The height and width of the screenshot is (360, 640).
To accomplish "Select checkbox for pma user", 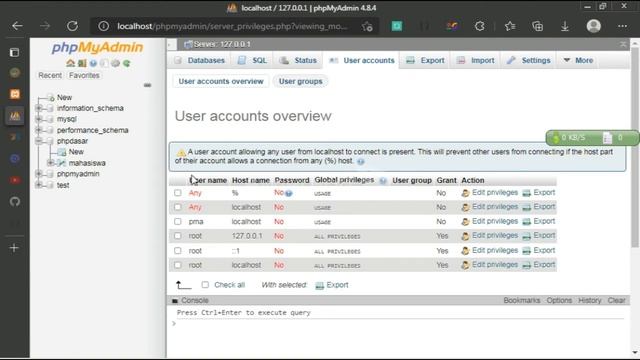I will 178,222.
